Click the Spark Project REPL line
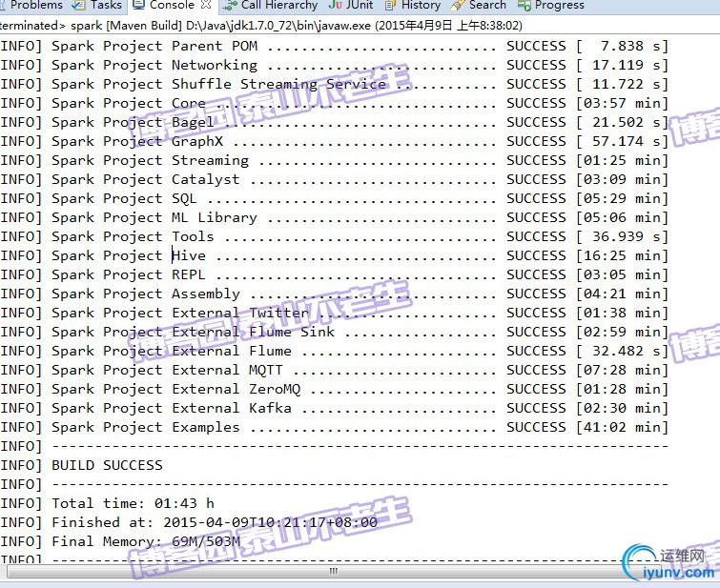 click(x=334, y=274)
